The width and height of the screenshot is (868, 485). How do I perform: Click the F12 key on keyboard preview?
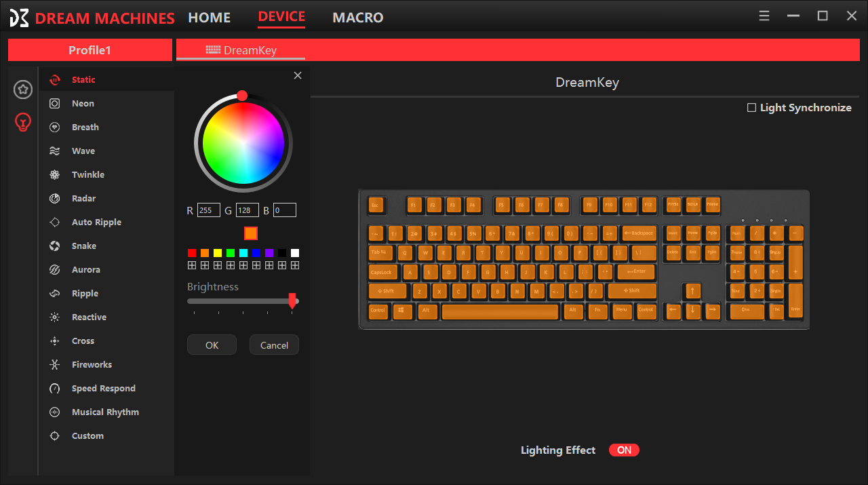coord(649,205)
